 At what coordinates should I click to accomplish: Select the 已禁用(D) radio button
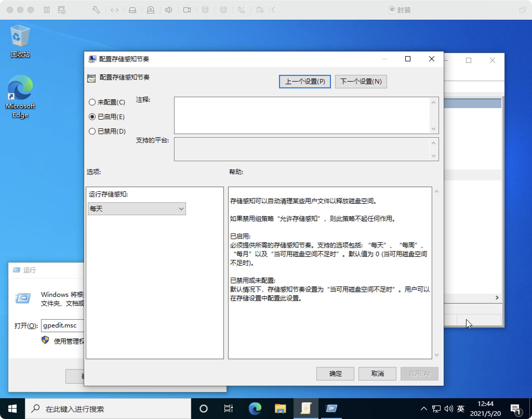(92, 131)
